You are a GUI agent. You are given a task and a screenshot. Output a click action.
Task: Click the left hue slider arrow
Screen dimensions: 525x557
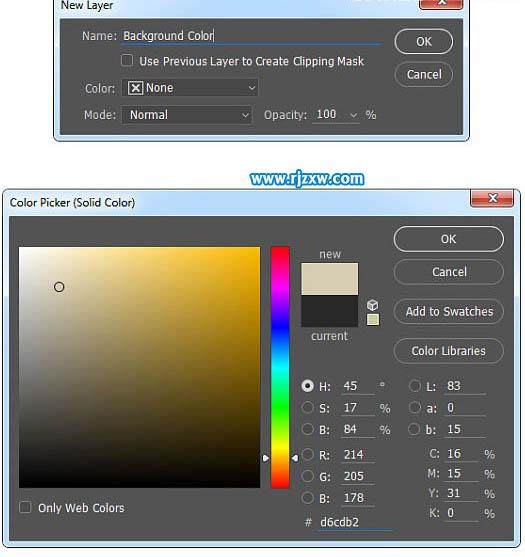click(266, 458)
